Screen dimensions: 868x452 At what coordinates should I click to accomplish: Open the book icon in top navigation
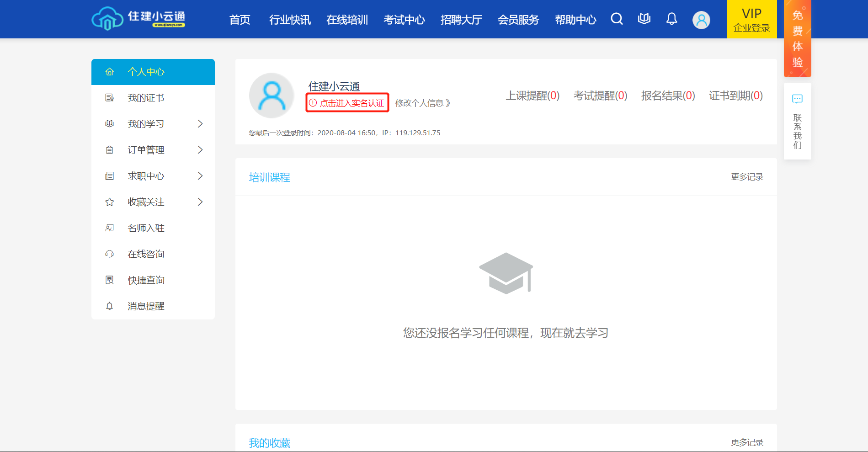pos(644,19)
